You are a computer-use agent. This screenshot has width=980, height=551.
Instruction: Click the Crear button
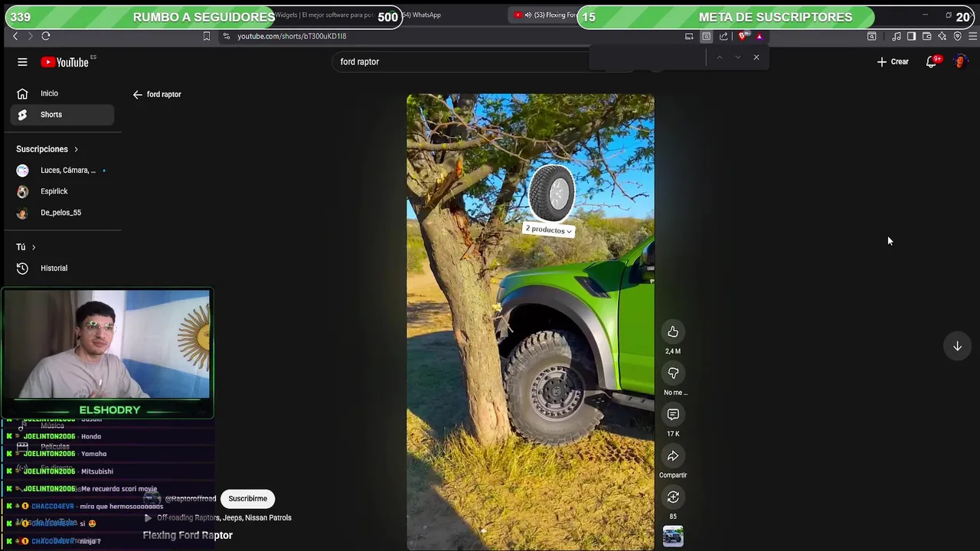[893, 62]
